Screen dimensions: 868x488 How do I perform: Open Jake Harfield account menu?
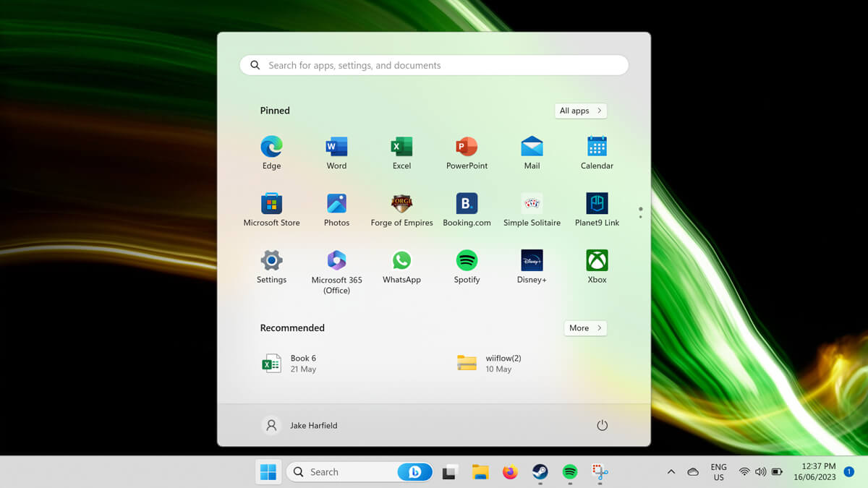tap(299, 426)
